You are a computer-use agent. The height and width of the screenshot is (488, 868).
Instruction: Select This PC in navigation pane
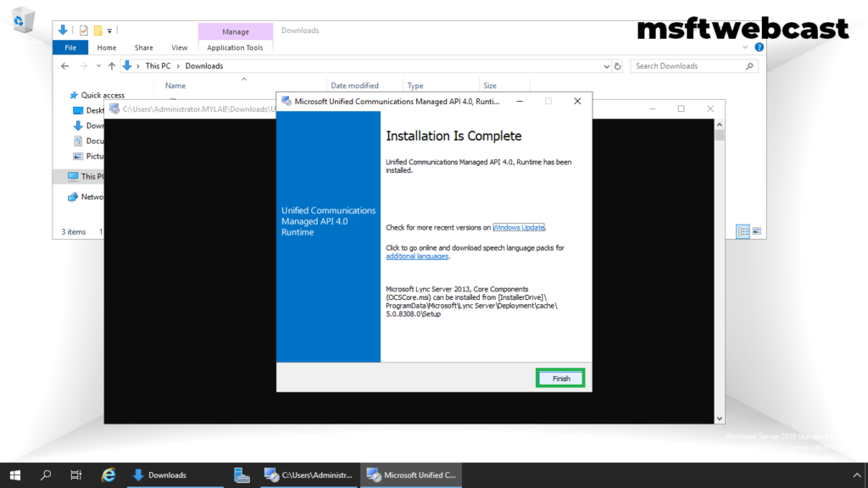click(86, 176)
